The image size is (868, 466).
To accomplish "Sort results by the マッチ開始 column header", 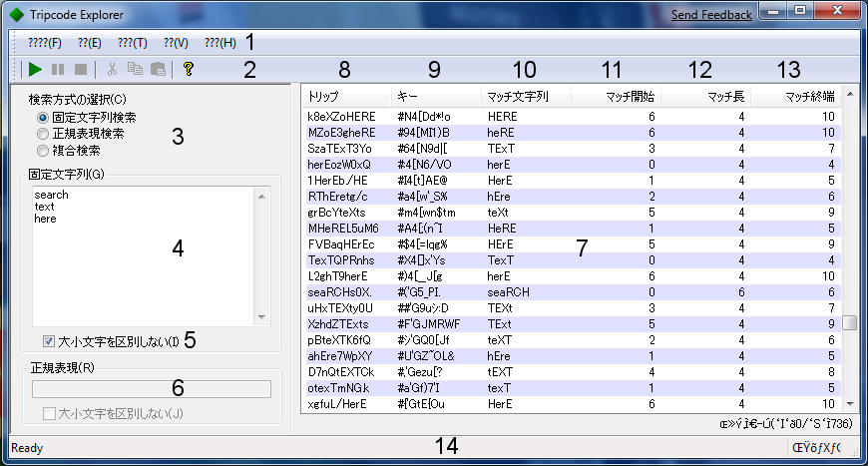I will tap(616, 97).
